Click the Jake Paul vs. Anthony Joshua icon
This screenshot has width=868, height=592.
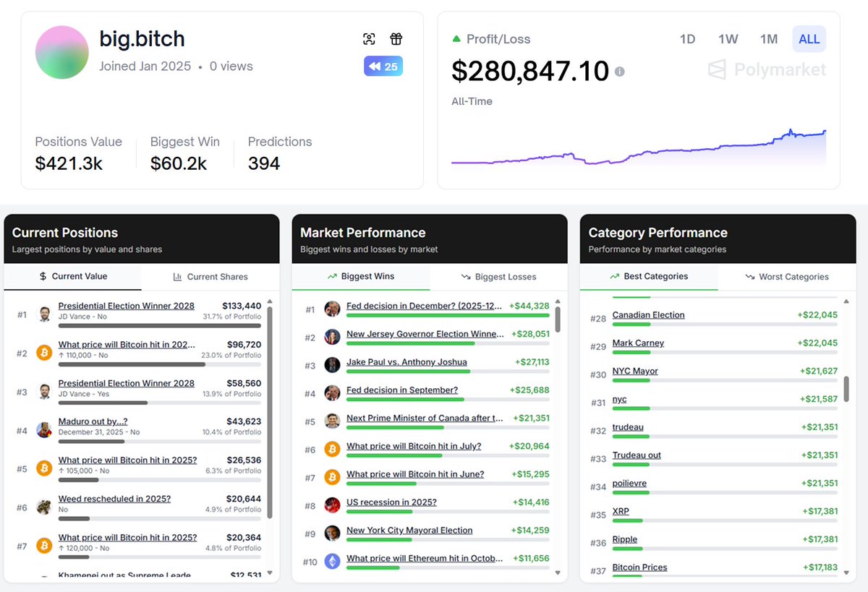tap(333, 365)
